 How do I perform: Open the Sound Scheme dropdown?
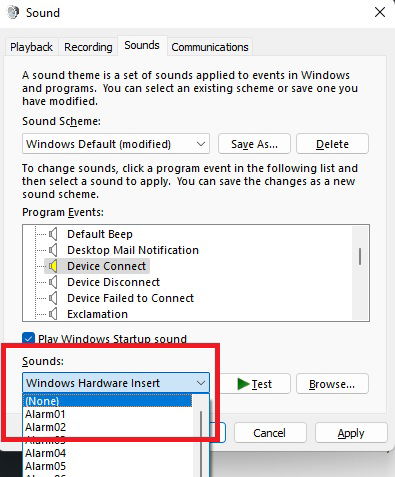point(116,144)
